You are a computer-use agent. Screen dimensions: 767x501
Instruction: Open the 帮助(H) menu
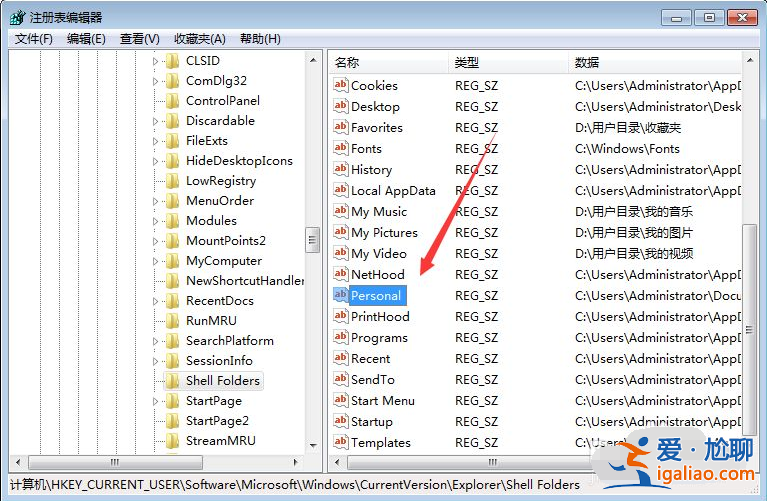tap(260, 39)
